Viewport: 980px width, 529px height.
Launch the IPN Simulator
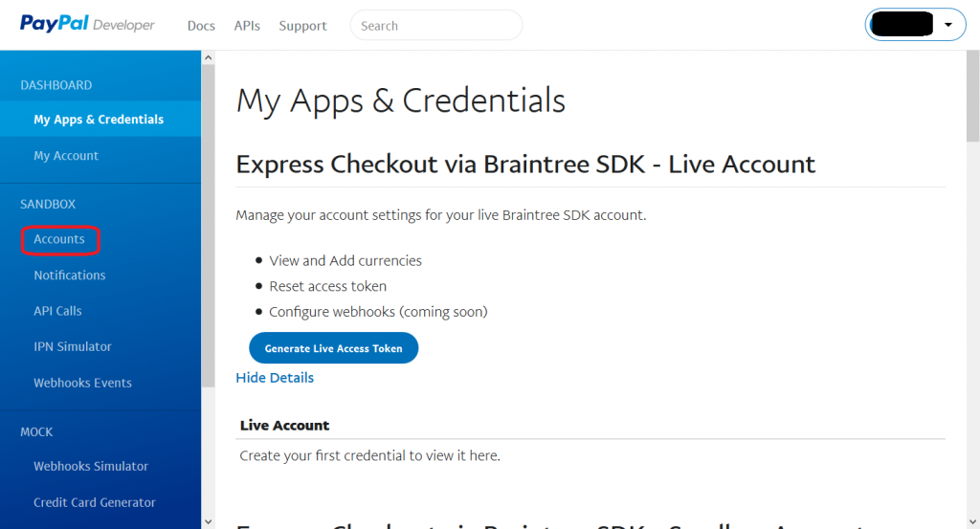coord(73,347)
